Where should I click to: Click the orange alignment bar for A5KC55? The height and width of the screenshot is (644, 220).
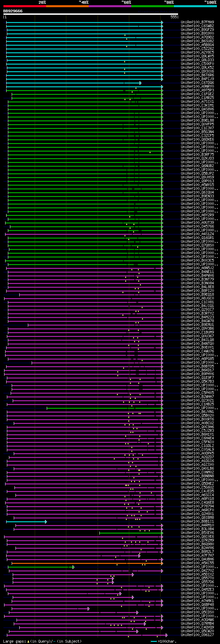87,564
